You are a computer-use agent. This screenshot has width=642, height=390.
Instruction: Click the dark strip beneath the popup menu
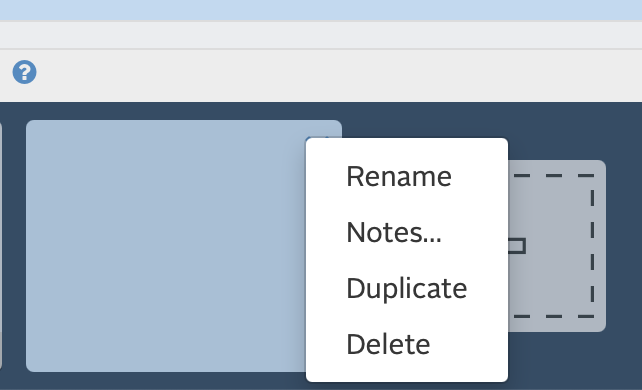407,386
